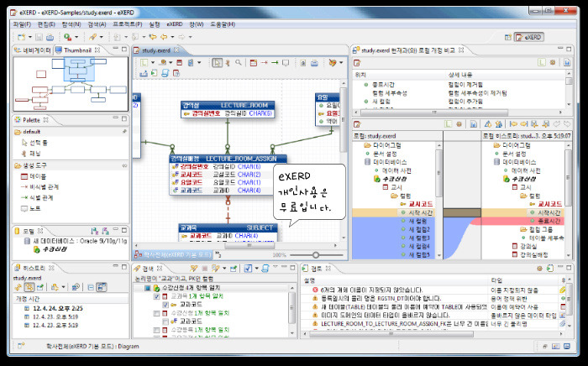
Task: Check the 수강등록 1개 항목 일치 checkbox
Action: point(156,330)
